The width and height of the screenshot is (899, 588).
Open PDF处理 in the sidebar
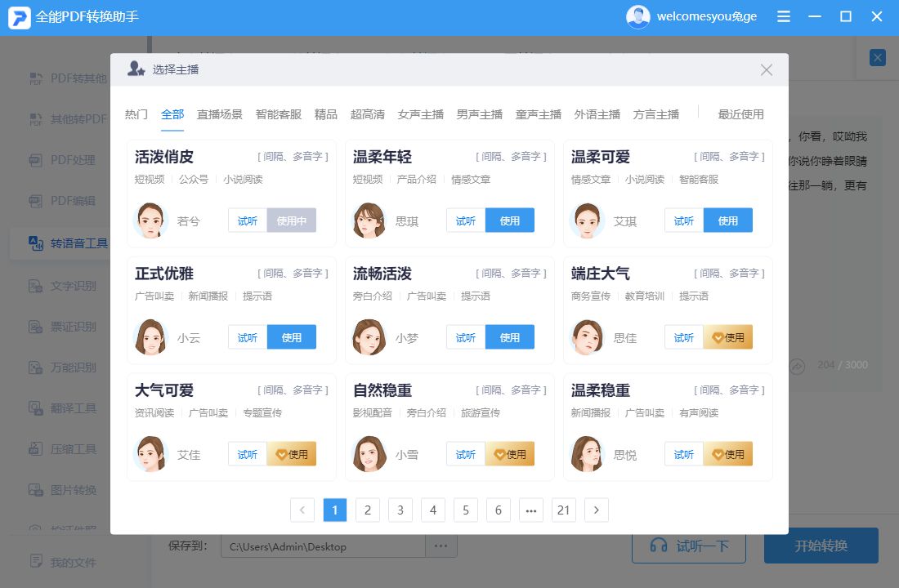(x=62, y=160)
